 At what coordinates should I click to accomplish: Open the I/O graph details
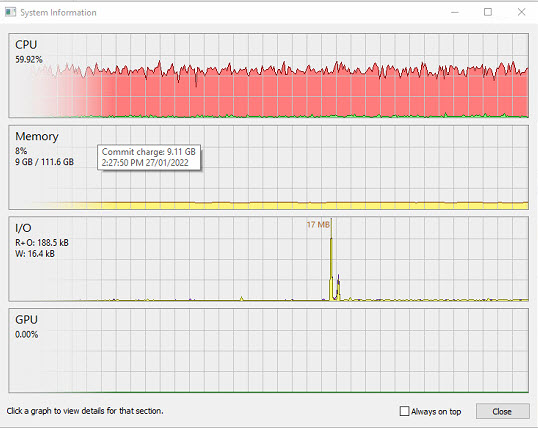pos(268,259)
